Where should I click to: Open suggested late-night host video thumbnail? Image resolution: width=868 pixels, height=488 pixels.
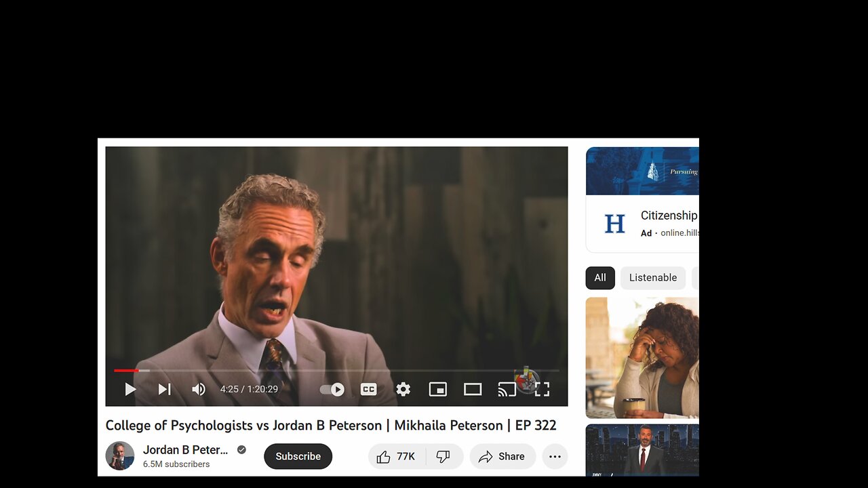tap(642, 450)
